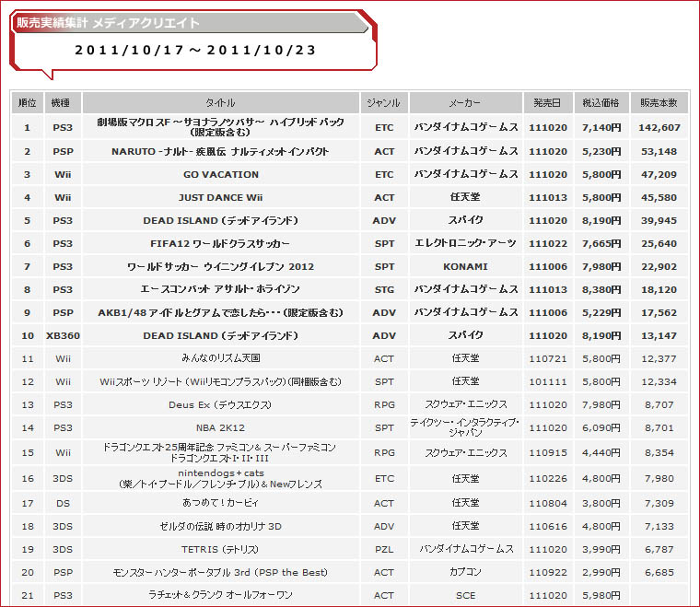Click the KONAMI maker cell
Image resolution: width=700 pixels, height=607 pixels.
click(x=466, y=266)
